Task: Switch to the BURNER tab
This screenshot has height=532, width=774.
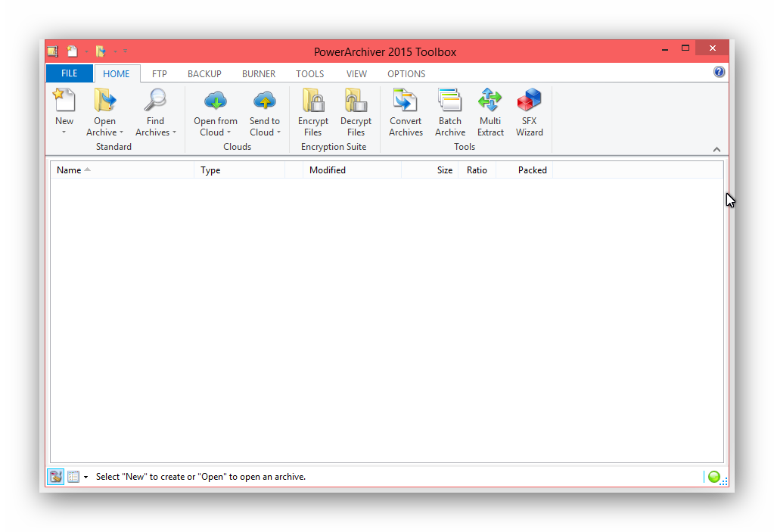Action: click(259, 73)
